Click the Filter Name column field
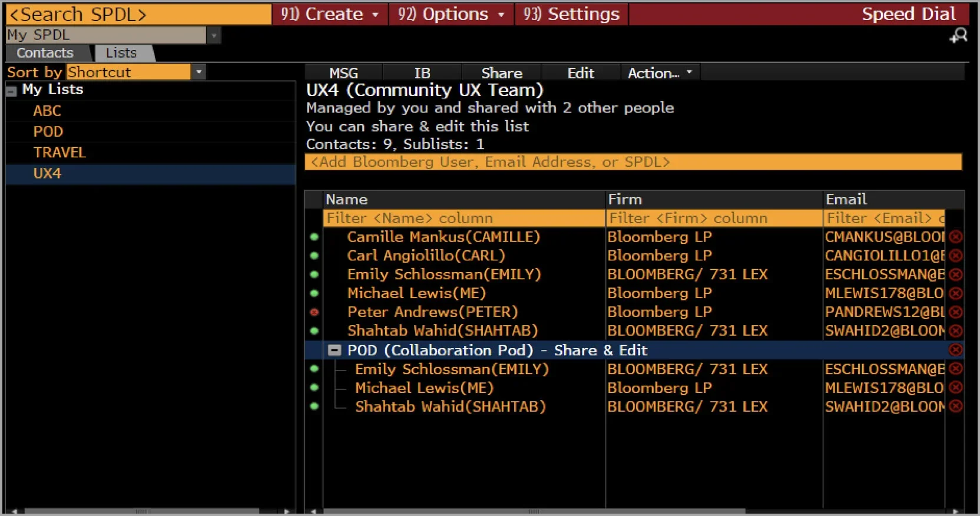The height and width of the screenshot is (516, 980). coord(464,219)
